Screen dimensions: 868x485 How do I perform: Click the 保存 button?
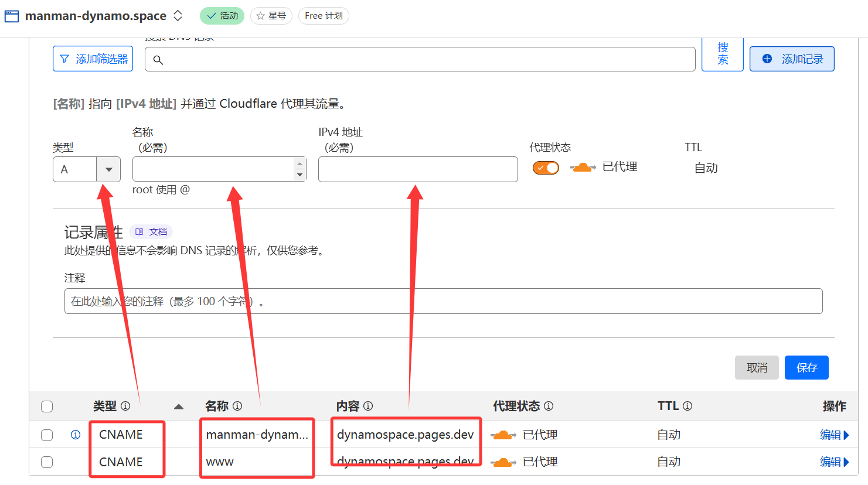806,367
